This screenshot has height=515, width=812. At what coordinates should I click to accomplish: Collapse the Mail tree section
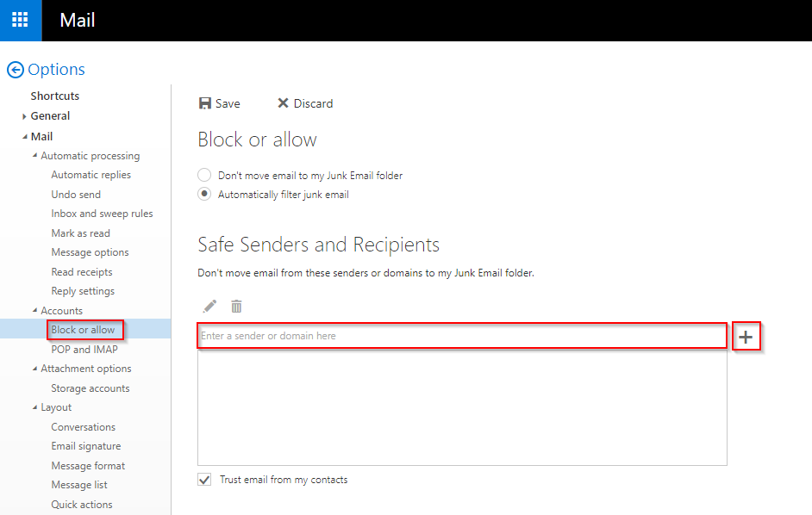25,136
